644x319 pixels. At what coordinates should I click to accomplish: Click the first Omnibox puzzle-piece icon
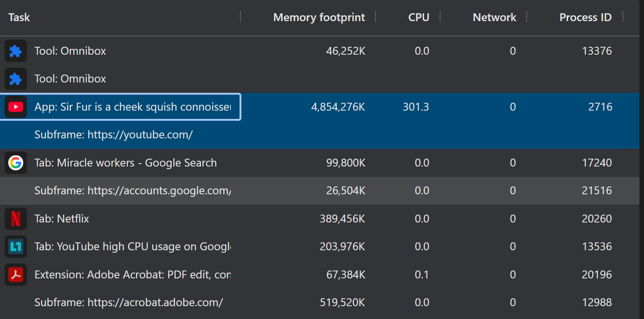coord(15,51)
